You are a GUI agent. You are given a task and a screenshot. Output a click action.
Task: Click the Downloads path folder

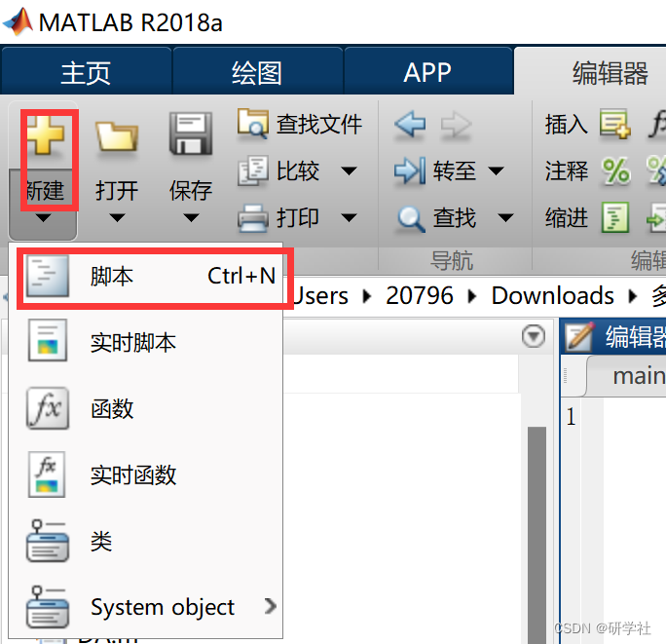(553, 295)
